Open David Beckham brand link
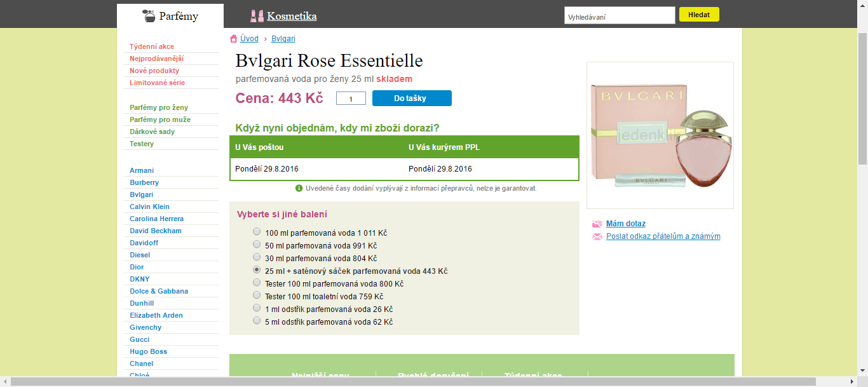Screen dimensions: 868x387 pyautogui.click(x=156, y=231)
